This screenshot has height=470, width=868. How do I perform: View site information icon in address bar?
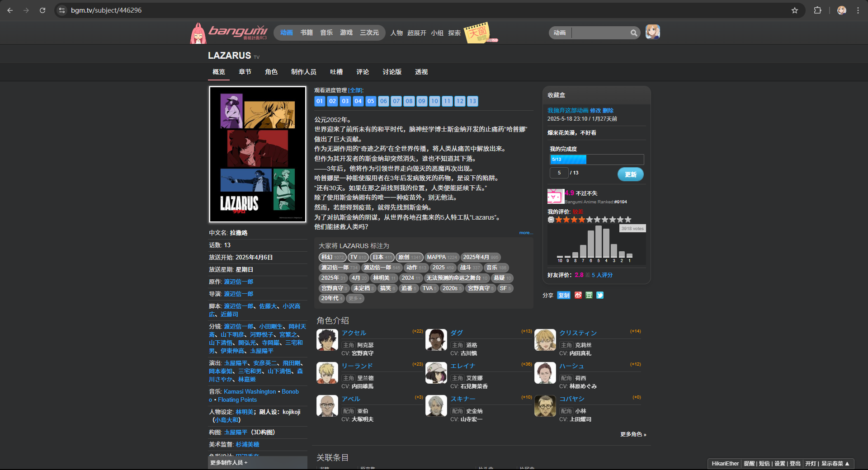62,10
